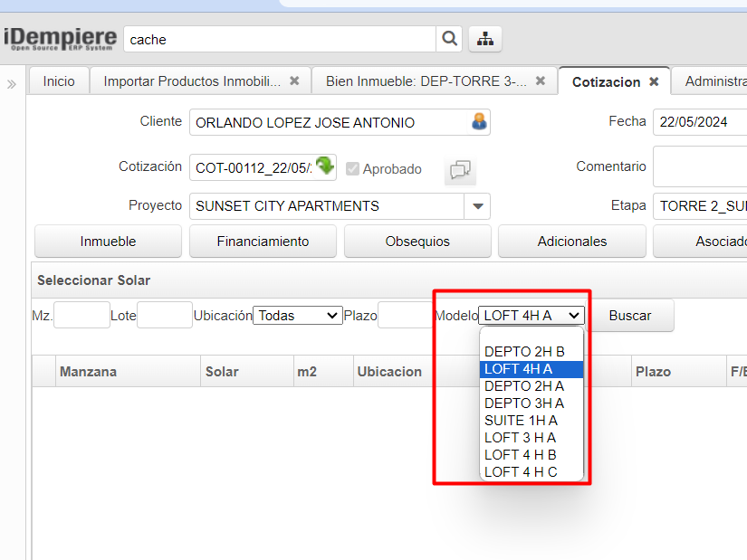
Task: Click the Buscar button
Action: coord(630,316)
